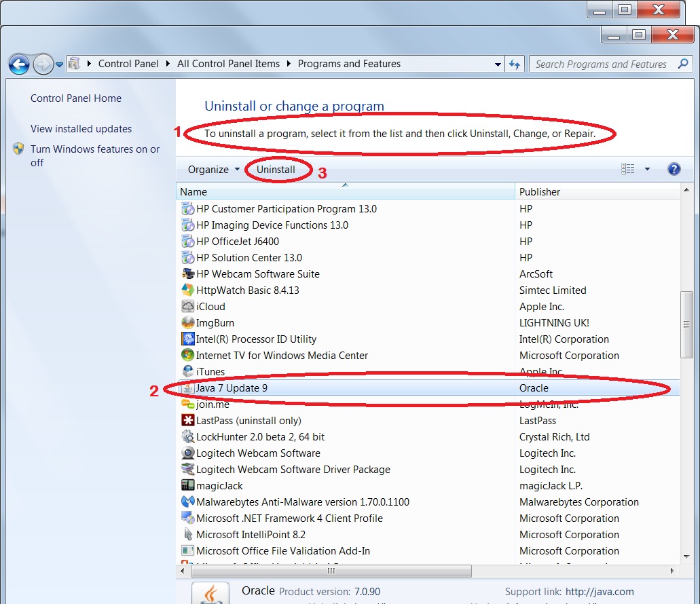
Task: Select the magicJack program icon
Action: (187, 485)
